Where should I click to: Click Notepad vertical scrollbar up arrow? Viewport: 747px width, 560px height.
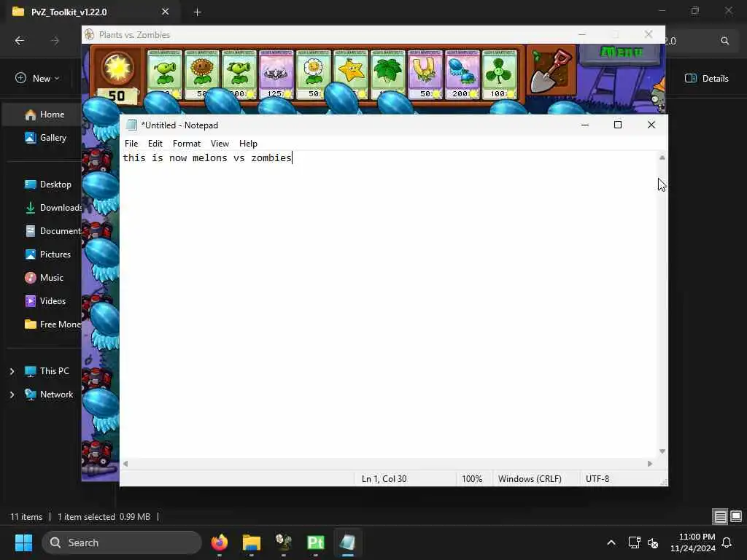tap(662, 157)
